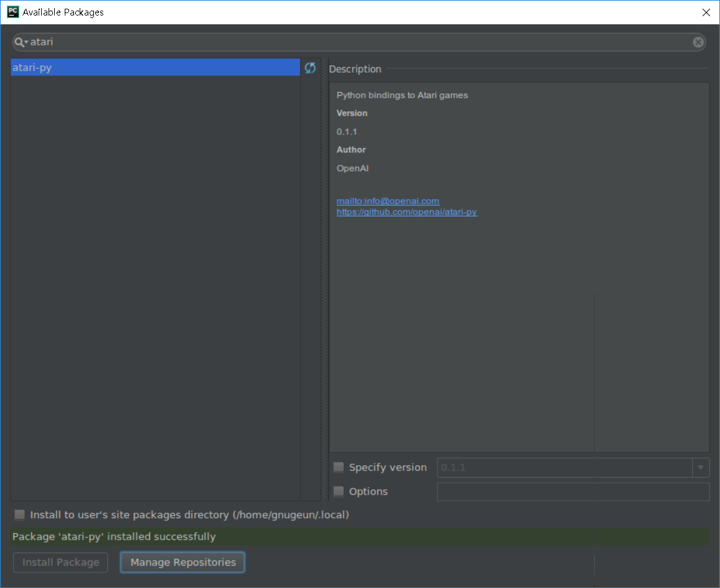Open the version 0.1.1 dropdown arrow
The height and width of the screenshot is (588, 720).
pos(701,467)
